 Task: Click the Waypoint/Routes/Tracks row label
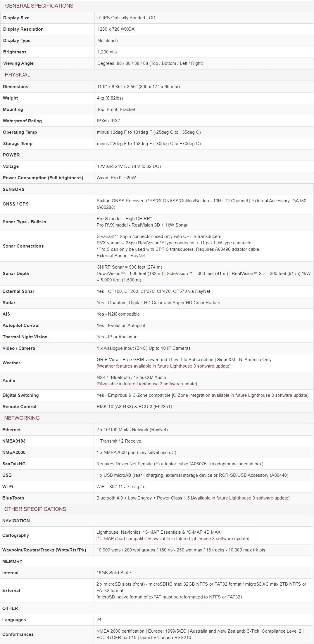tap(44, 550)
